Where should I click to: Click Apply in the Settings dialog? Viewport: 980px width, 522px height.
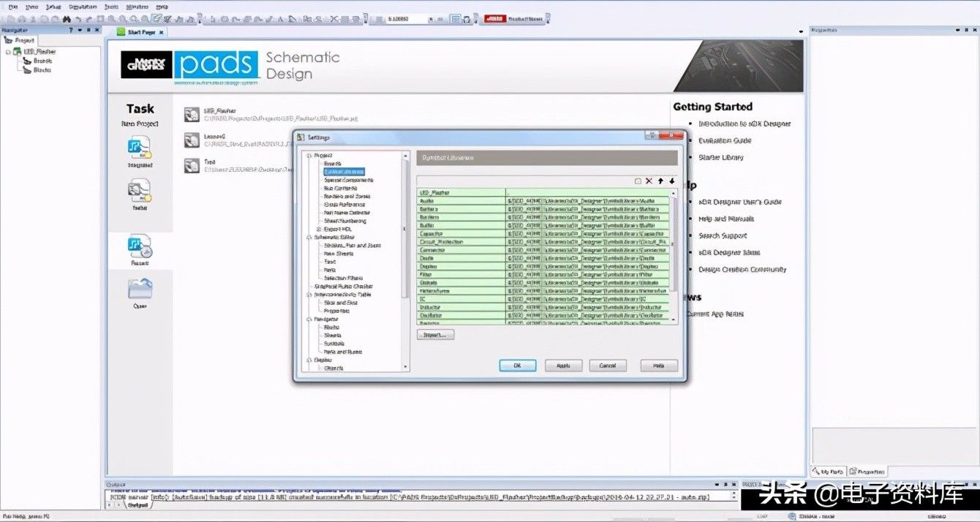[563, 366]
